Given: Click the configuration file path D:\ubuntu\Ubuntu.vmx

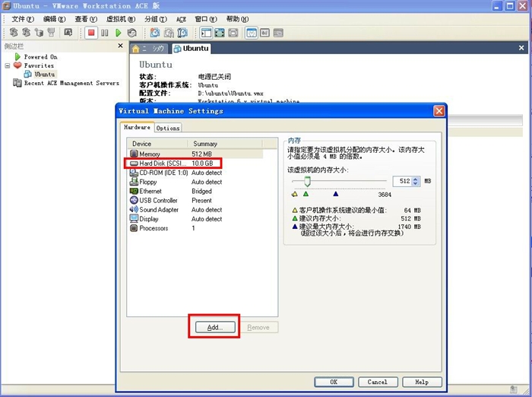Looking at the screenshot, I should point(231,94).
